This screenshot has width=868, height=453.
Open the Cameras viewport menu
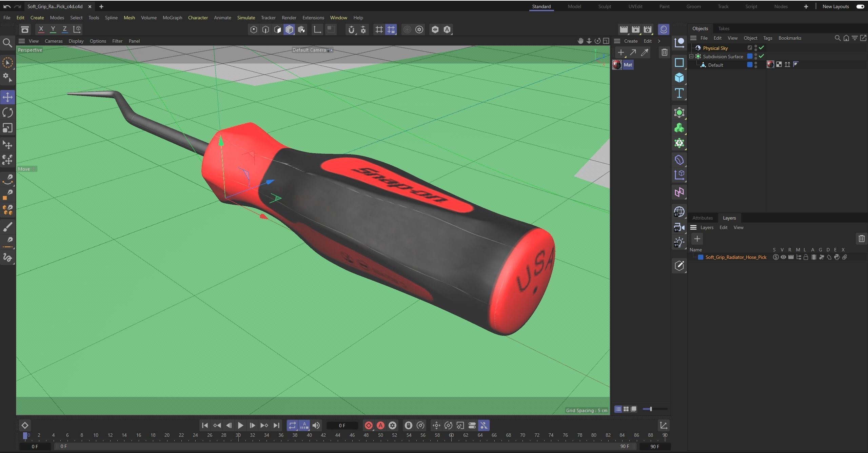click(x=54, y=41)
